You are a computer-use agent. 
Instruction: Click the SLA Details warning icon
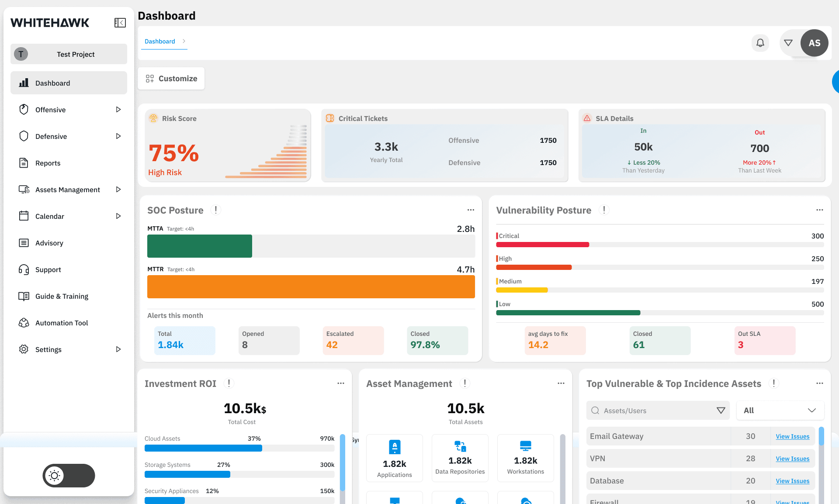[x=587, y=118]
